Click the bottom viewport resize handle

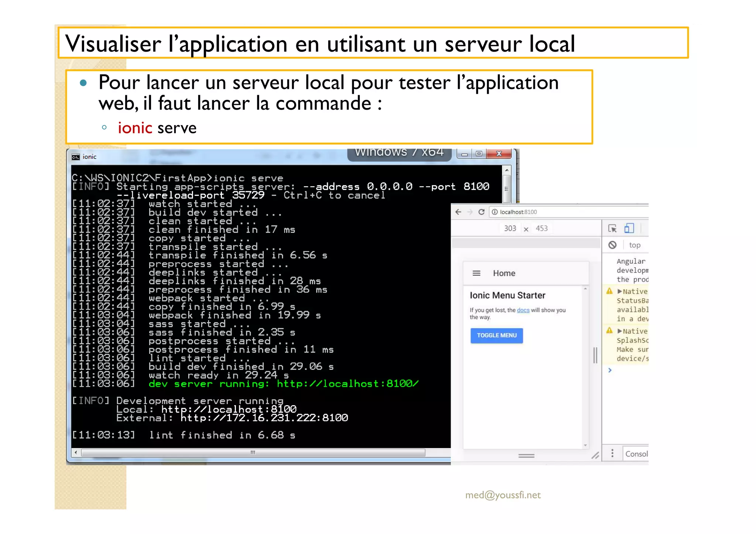(526, 456)
